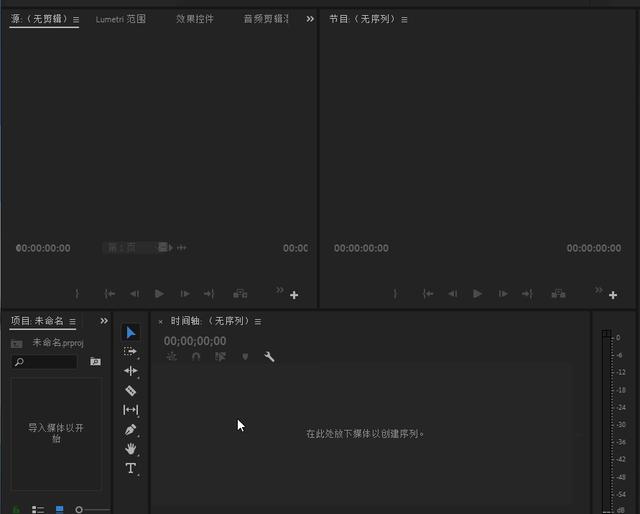Image resolution: width=640 pixels, height=514 pixels.
Task: Click the Insert button in the Source monitor
Action: pos(240,294)
